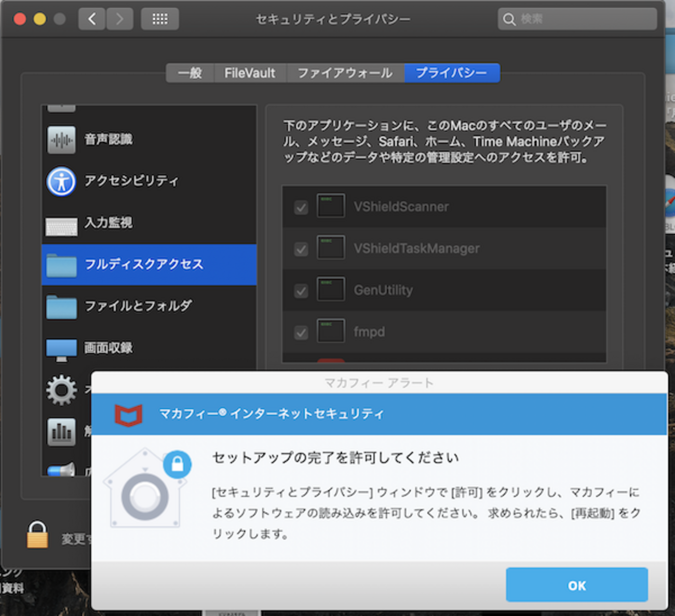Viewport: 675px width, 616px height.
Task: Select the 画面収録 monitor icon
Action: tap(61, 348)
